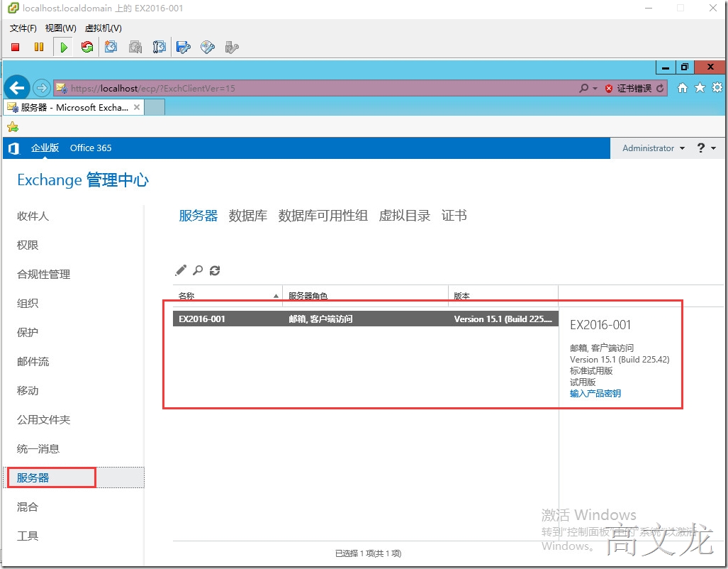This screenshot has width=728, height=569.
Task: Switch to the 数据库 tab
Action: pyautogui.click(x=248, y=216)
